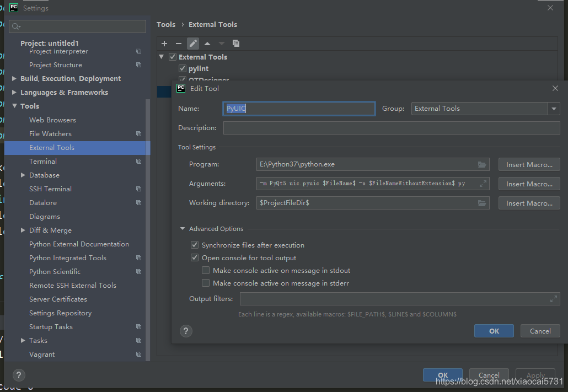Browse for Program path folder icon

[482, 164]
